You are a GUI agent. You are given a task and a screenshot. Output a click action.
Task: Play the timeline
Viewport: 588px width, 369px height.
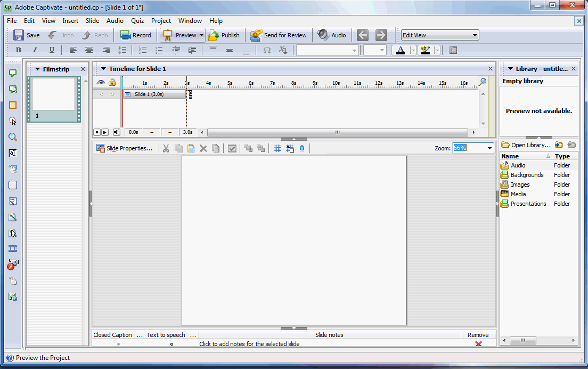(x=105, y=132)
